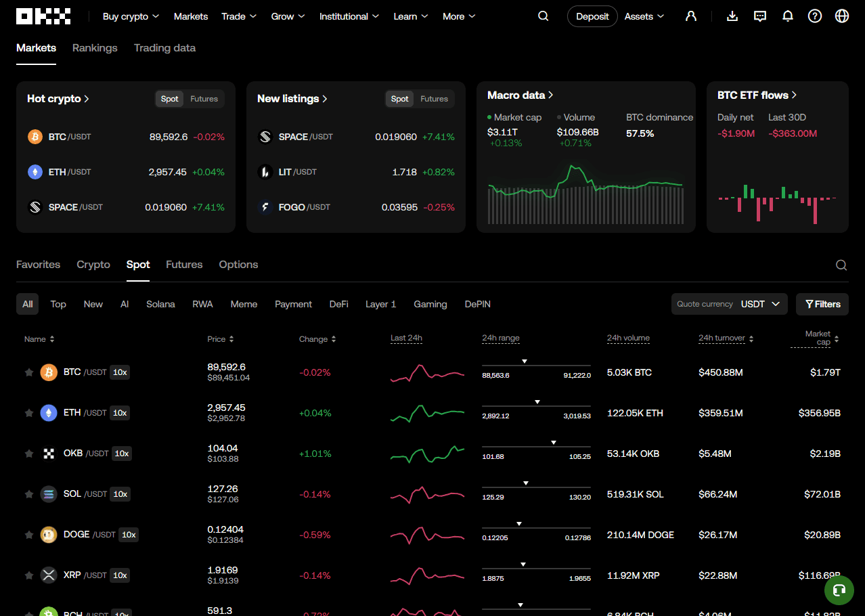
Task: Click the OKX logo
Action: (x=43, y=16)
